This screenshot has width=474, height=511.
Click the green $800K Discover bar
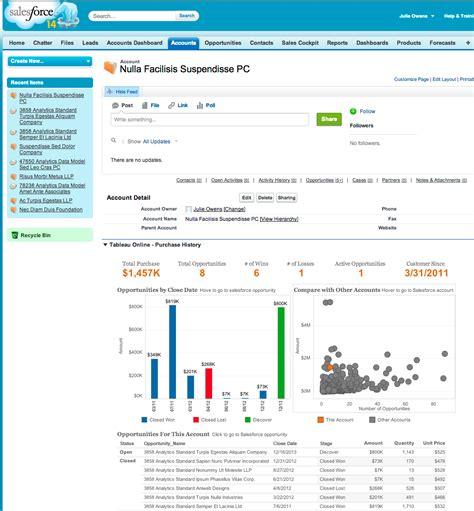pos(281,353)
